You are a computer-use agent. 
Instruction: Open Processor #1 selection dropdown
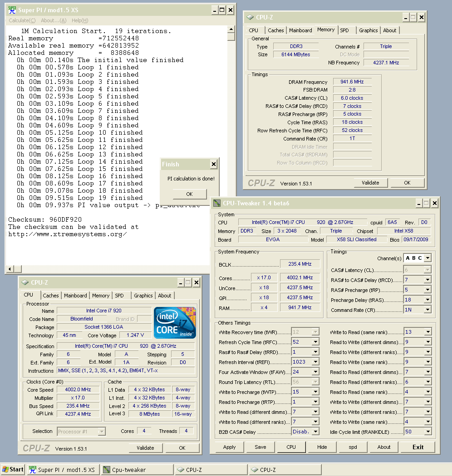[102, 432]
